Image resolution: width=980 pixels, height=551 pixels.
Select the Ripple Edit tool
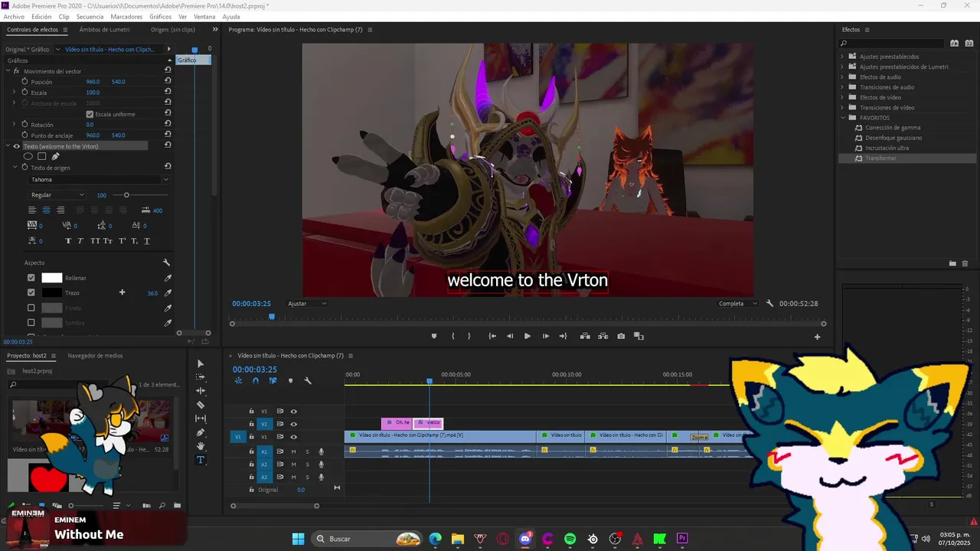click(201, 391)
